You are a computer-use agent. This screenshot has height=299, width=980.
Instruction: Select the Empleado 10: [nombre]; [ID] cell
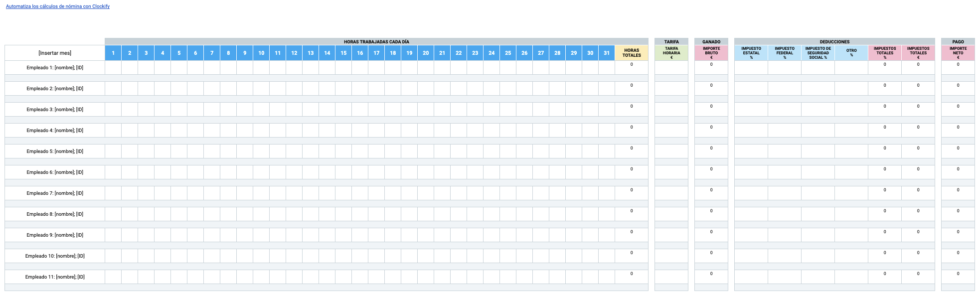pos(55,256)
